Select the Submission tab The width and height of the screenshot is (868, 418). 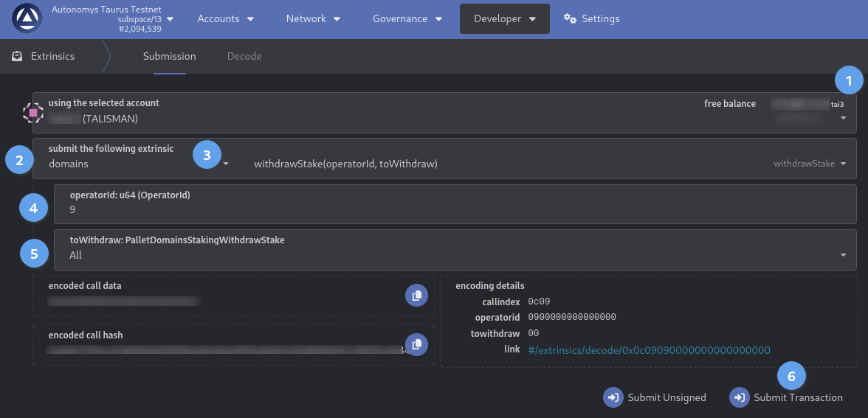(x=169, y=56)
